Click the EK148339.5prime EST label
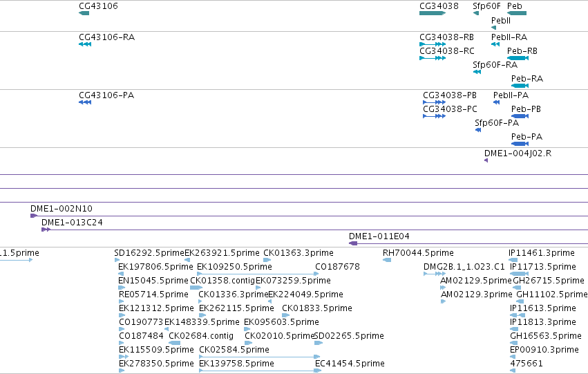This screenshot has width=588, height=374. pos(202,322)
